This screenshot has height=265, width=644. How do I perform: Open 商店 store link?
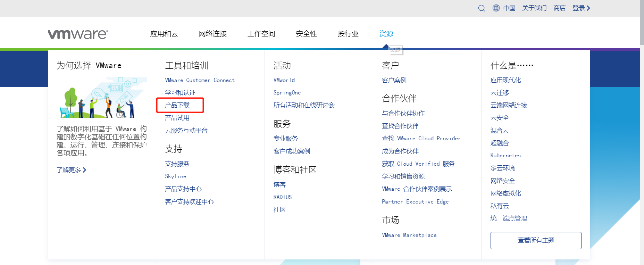[560, 8]
